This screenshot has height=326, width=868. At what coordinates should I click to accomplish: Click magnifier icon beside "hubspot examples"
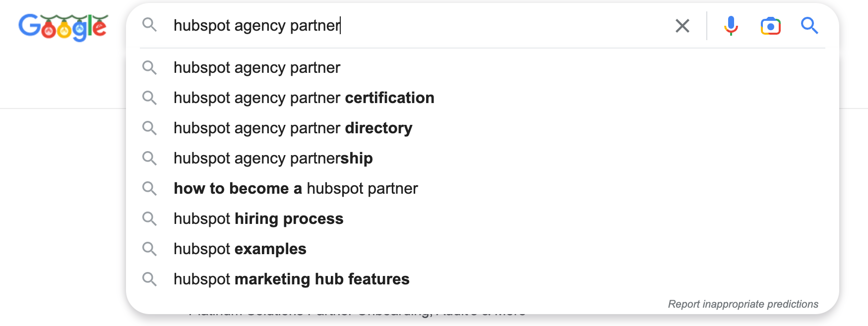point(149,249)
